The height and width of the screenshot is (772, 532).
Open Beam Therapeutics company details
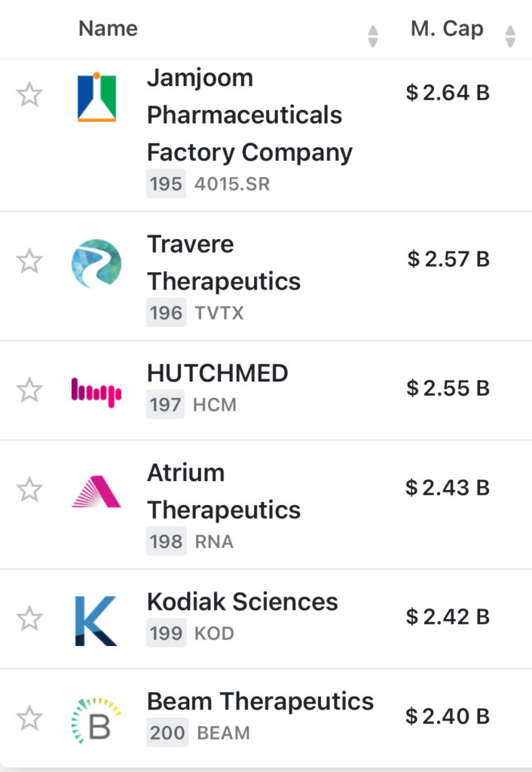[x=260, y=701]
